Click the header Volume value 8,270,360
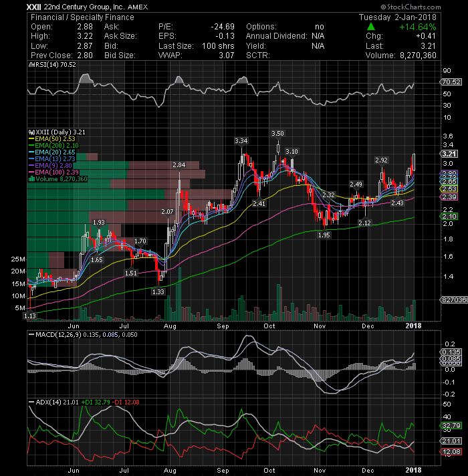 (419, 55)
